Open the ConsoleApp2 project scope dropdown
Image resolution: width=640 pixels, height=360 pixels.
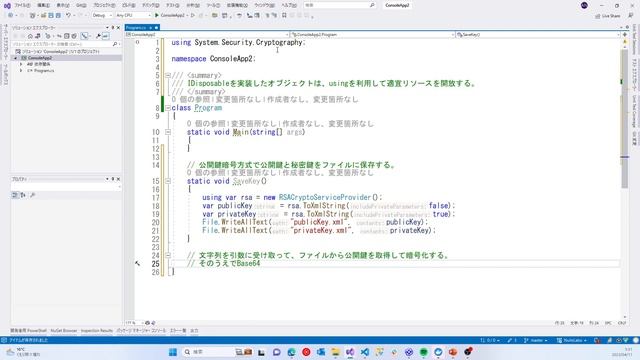click(x=207, y=35)
